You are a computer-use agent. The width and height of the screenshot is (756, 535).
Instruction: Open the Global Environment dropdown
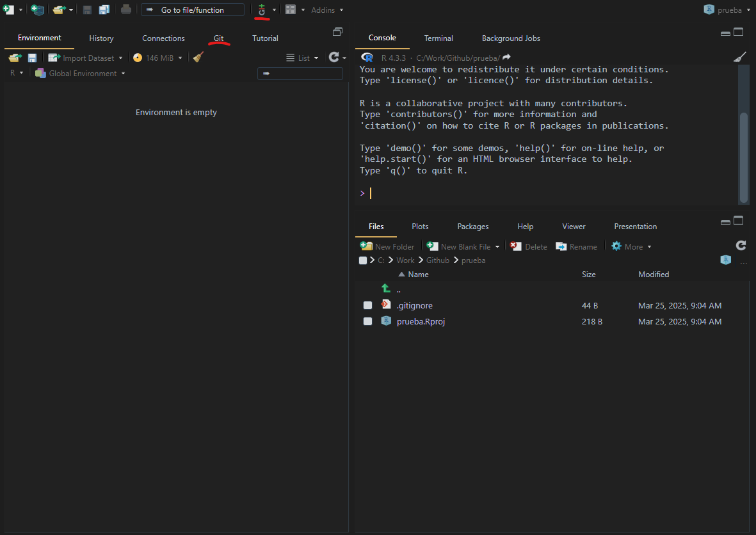click(80, 73)
